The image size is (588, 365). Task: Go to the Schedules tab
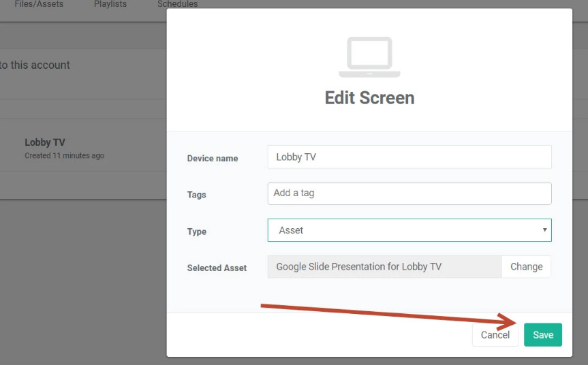[177, 4]
